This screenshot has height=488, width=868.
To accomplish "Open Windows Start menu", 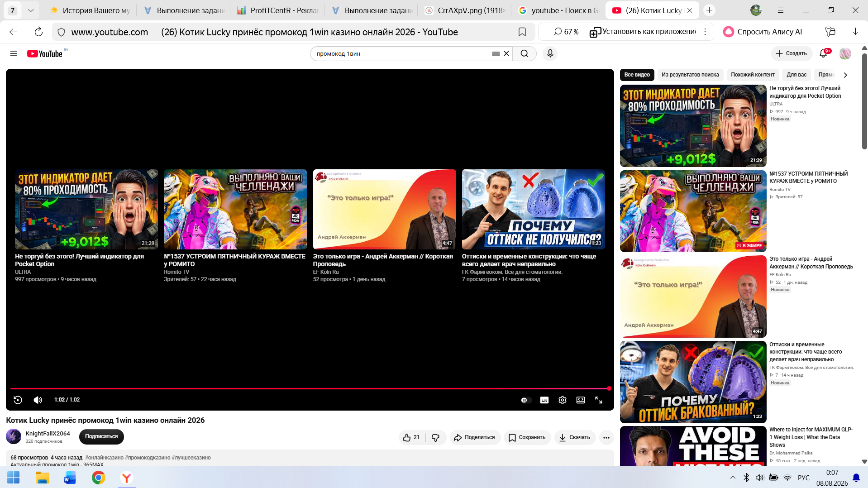I will (x=14, y=478).
